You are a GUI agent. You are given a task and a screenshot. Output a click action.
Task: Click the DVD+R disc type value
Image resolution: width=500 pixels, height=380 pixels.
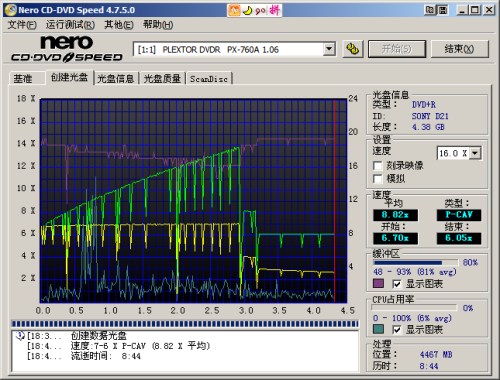[x=424, y=105]
